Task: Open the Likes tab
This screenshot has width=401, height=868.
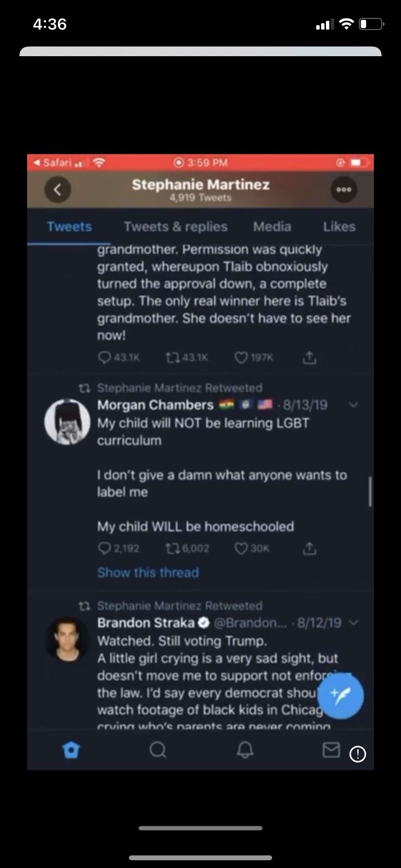Action: (339, 227)
